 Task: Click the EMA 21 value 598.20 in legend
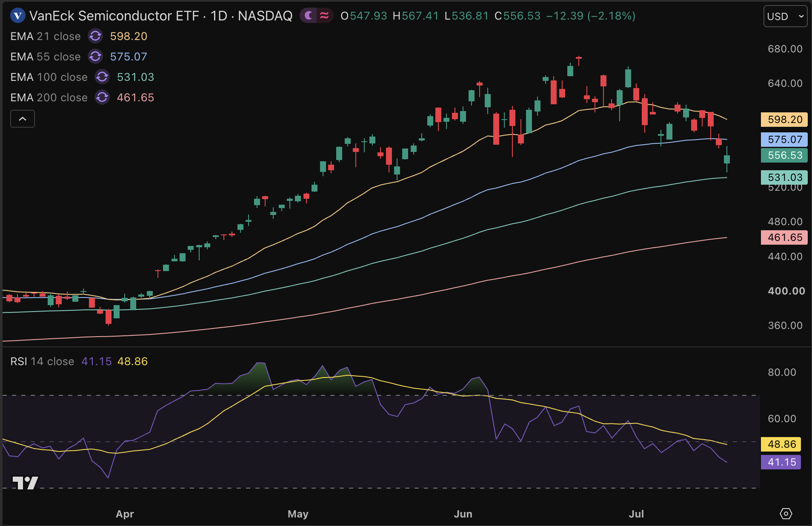129,36
